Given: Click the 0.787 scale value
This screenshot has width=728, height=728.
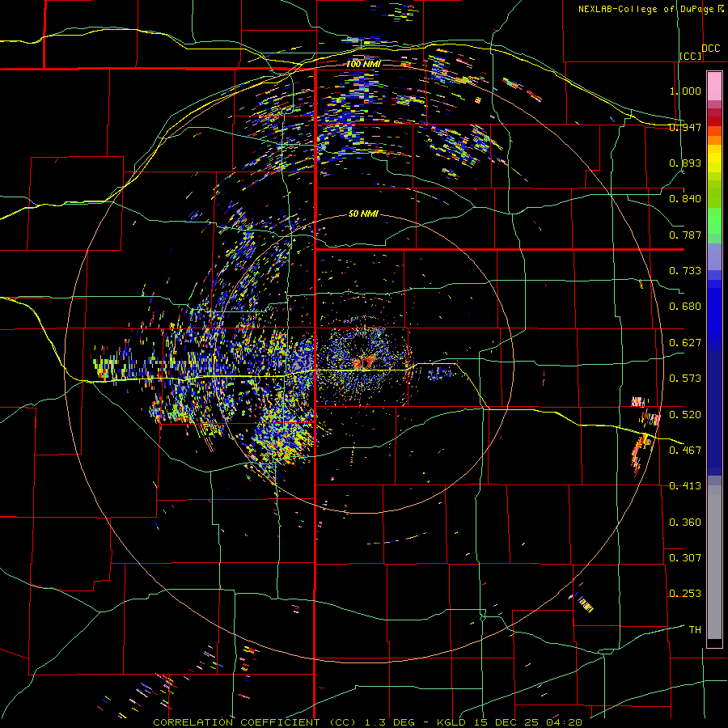Looking at the screenshot, I should point(685,235).
